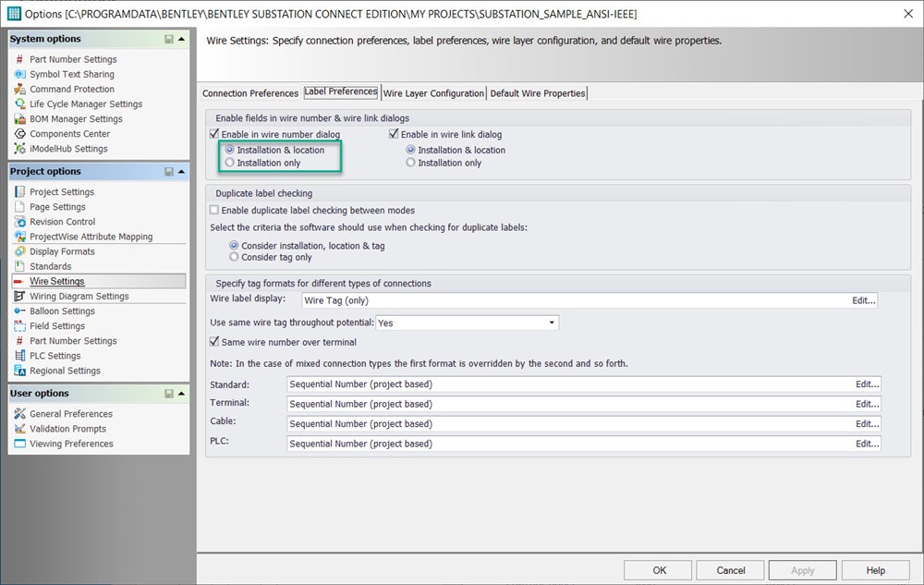Switch to Label Preferences tab
This screenshot has width=924, height=585.
(341, 91)
